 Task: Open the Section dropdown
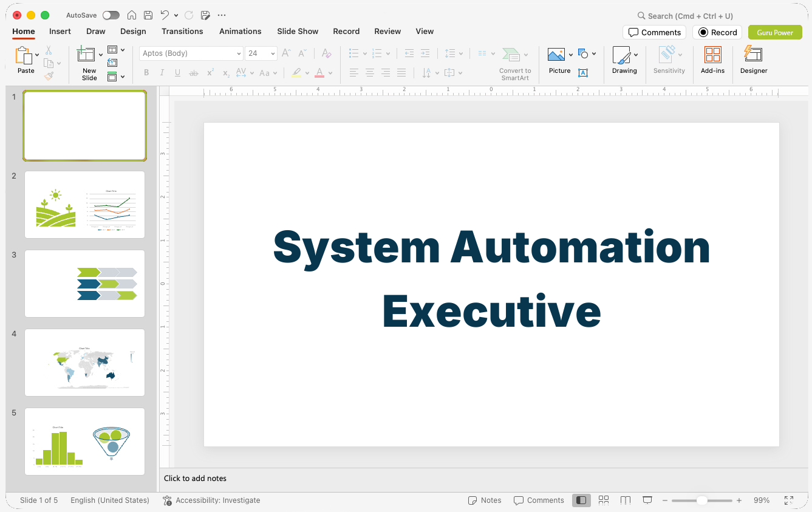point(116,77)
